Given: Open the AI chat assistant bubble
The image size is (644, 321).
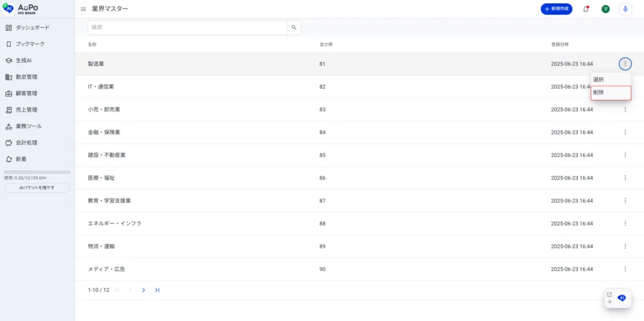Looking at the screenshot, I should [x=622, y=298].
